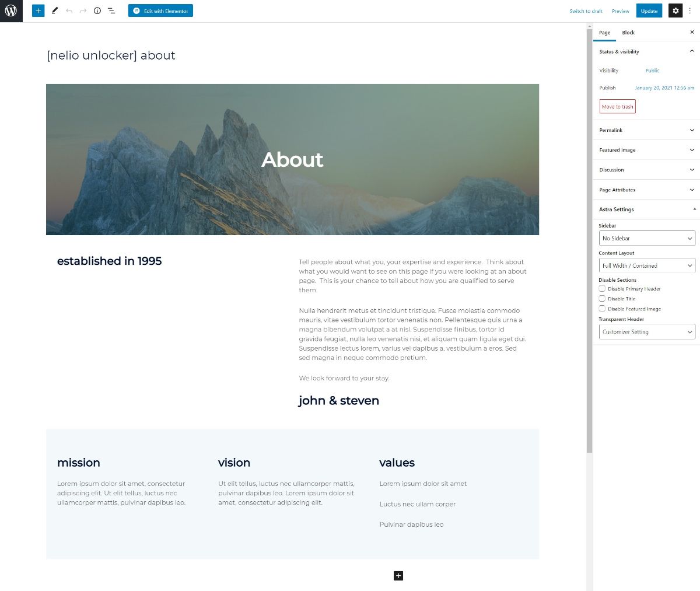700x591 pixels.
Task: Click Switch to draft
Action: pos(586,11)
